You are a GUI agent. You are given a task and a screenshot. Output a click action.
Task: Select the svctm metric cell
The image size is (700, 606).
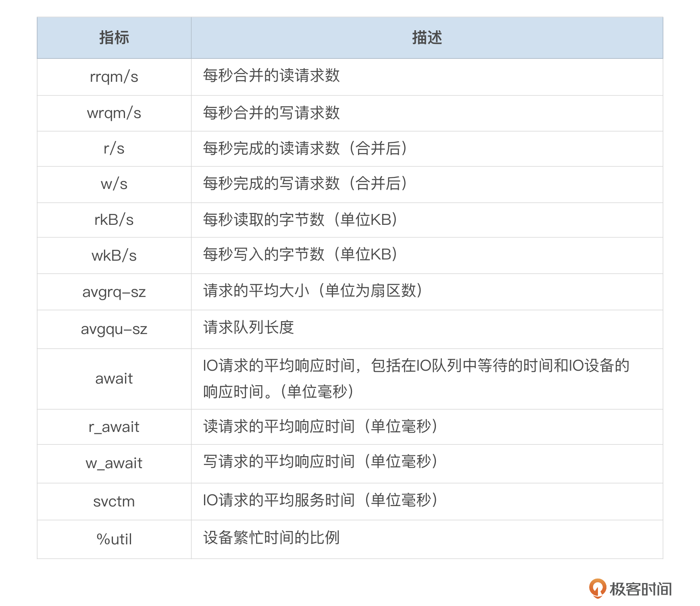click(114, 502)
